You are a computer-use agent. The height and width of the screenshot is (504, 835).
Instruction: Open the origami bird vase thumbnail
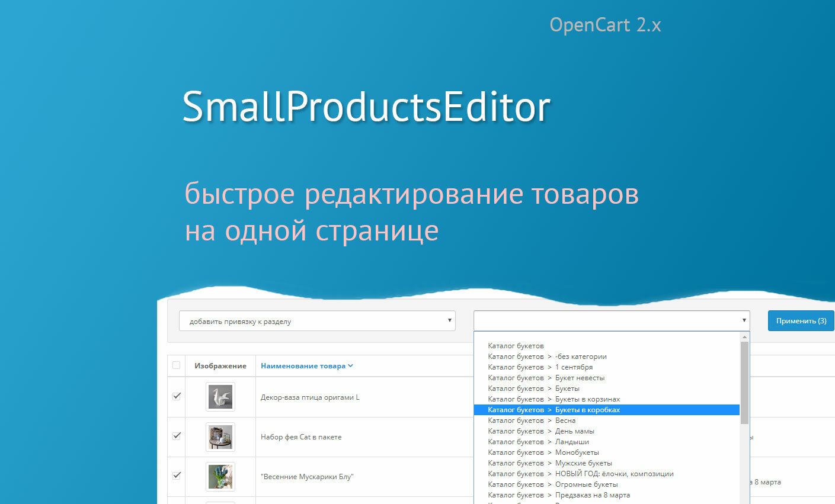[220, 397]
